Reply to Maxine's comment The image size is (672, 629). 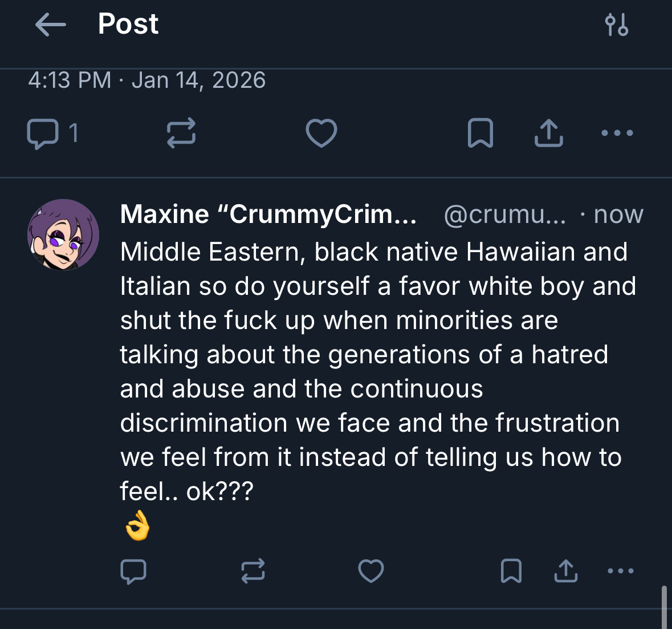[x=133, y=571]
